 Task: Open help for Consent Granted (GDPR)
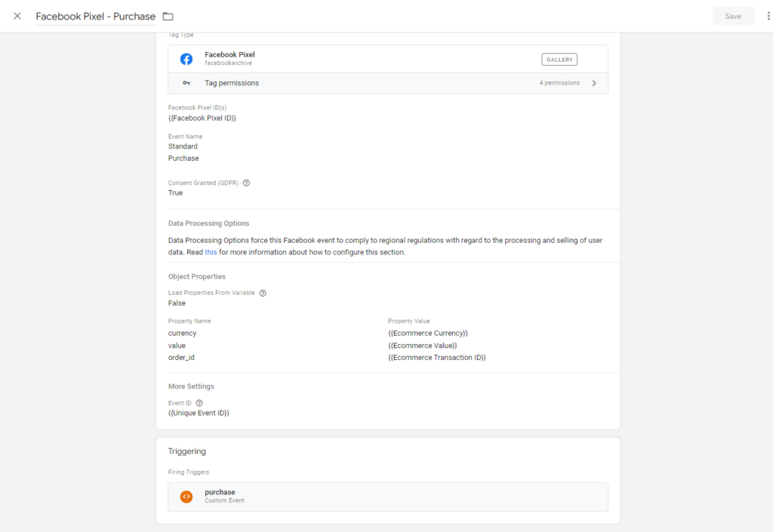pyautogui.click(x=247, y=183)
